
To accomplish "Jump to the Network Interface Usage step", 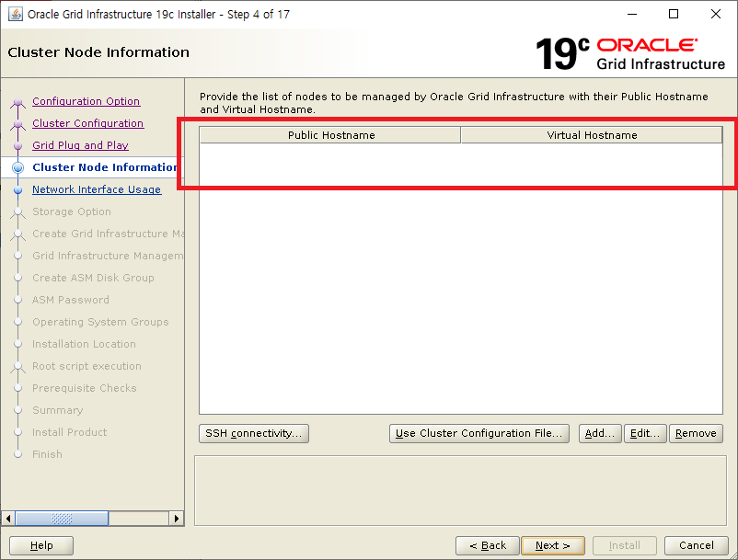I will [x=97, y=189].
